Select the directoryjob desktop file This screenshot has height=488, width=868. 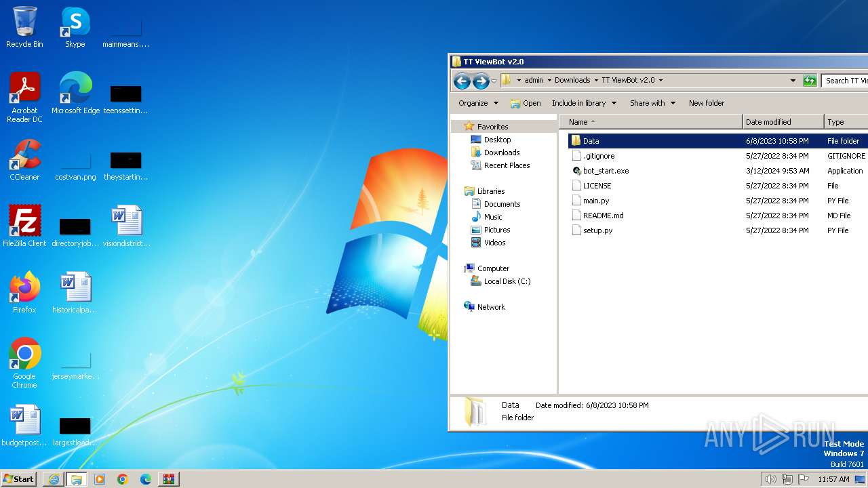(75, 232)
